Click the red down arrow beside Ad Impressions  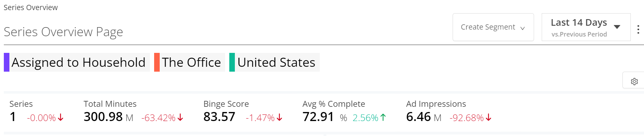pyautogui.click(x=488, y=118)
